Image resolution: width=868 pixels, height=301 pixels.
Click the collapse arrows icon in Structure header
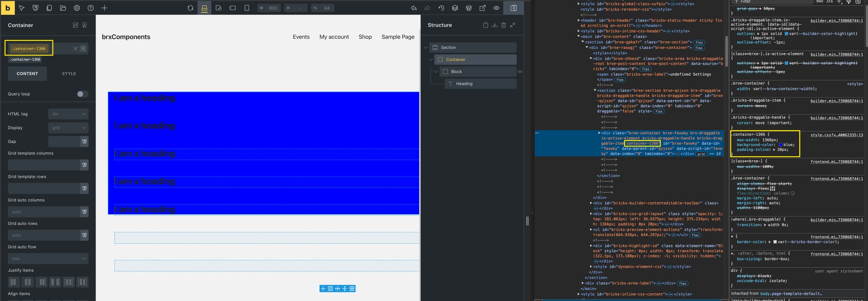[513, 25]
